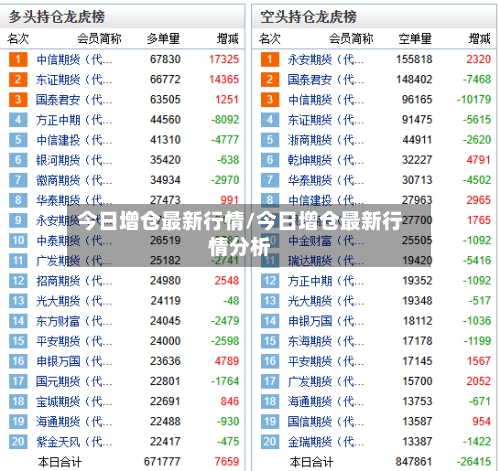Click 徽商期货 member link

(74, 180)
